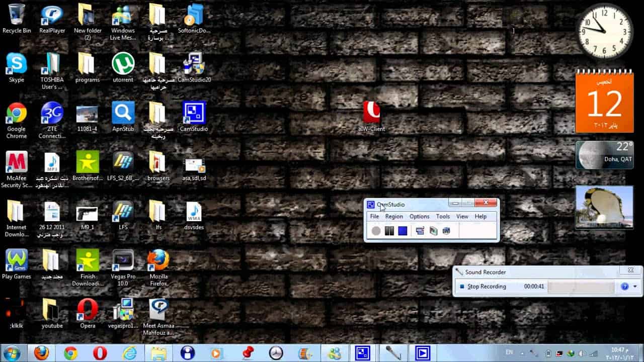
Task: Expand the Tools menu in CamStudio
Action: tap(443, 216)
